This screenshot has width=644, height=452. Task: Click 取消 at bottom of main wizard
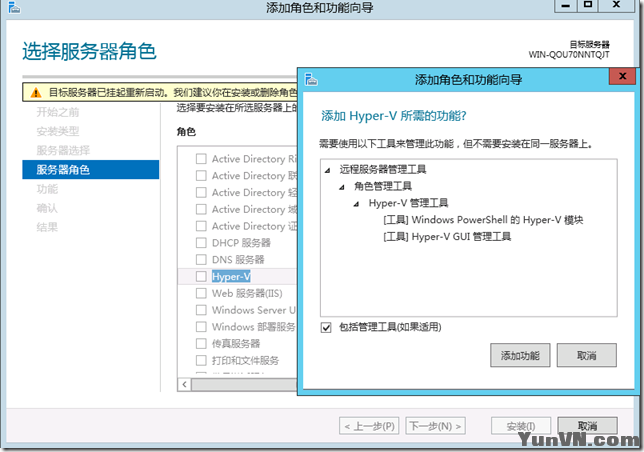587,426
